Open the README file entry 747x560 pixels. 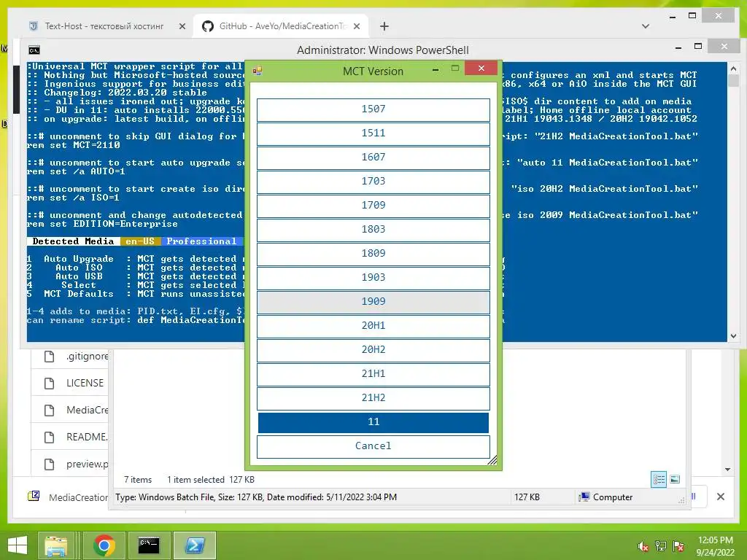(x=88, y=437)
